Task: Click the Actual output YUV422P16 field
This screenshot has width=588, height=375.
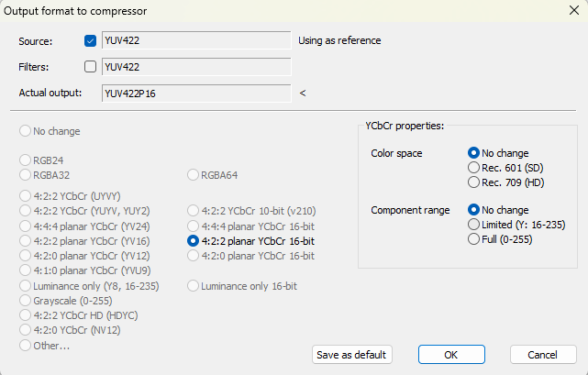Action: pos(196,93)
